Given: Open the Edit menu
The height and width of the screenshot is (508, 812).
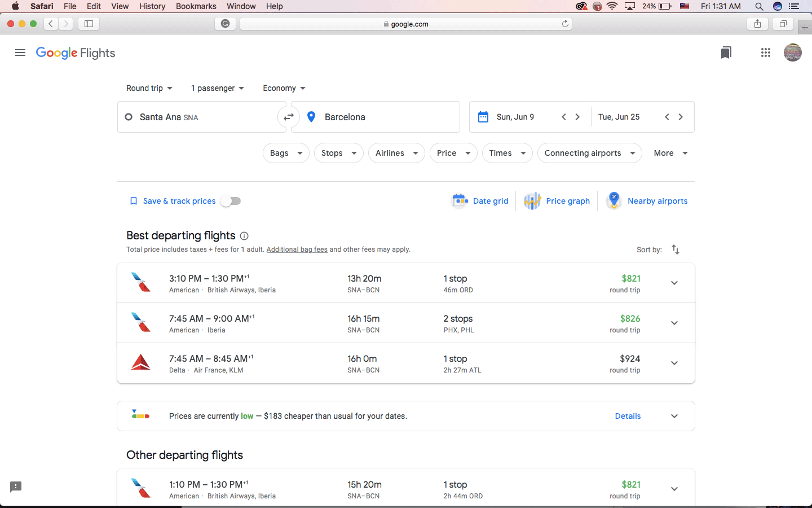Looking at the screenshot, I should (x=94, y=6).
